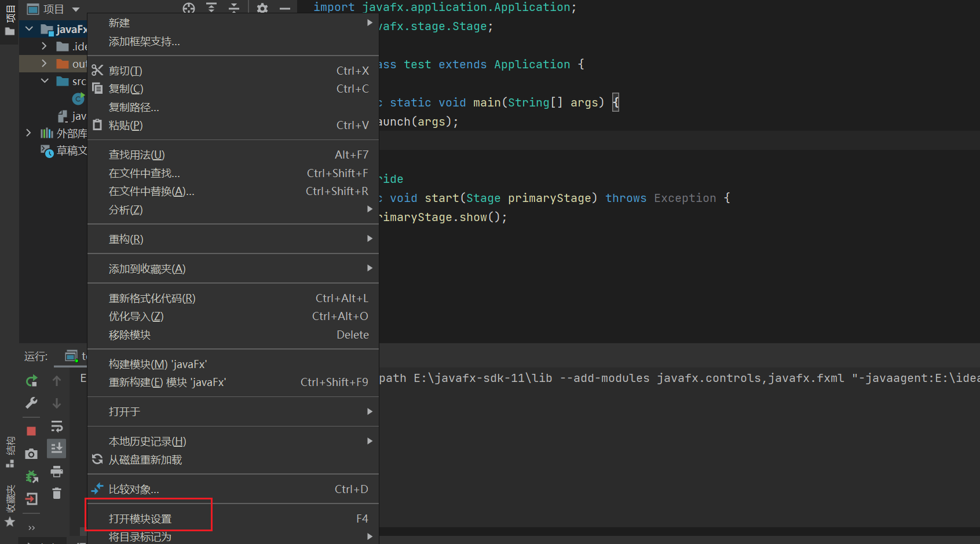Expand the 外部库 node chevron
Screen dimensions: 980x544
point(29,133)
